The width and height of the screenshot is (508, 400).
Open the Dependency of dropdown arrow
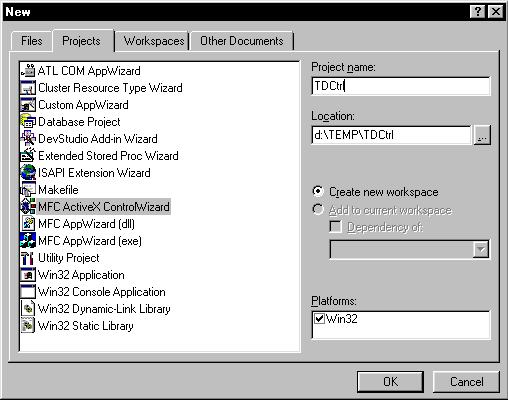(480, 249)
